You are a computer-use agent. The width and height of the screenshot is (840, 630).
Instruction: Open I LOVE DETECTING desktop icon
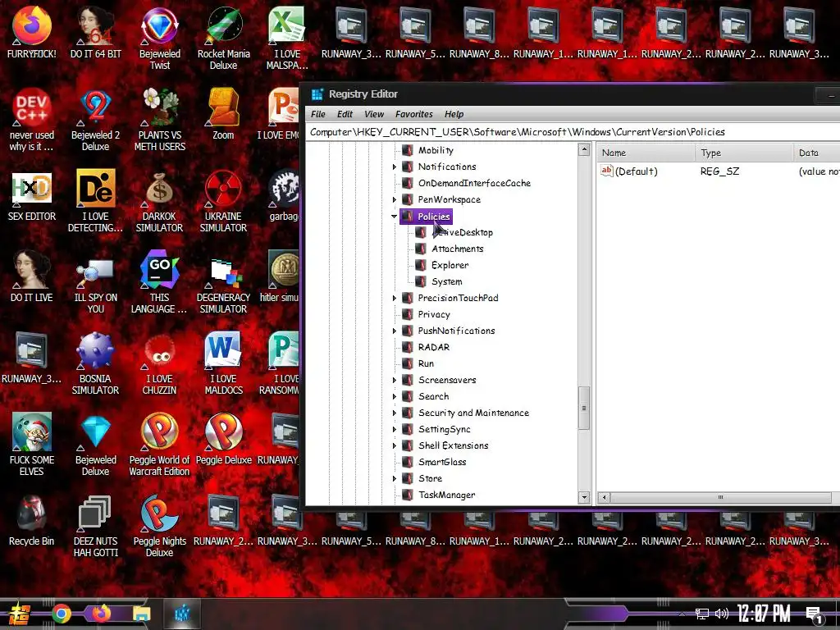click(x=95, y=200)
